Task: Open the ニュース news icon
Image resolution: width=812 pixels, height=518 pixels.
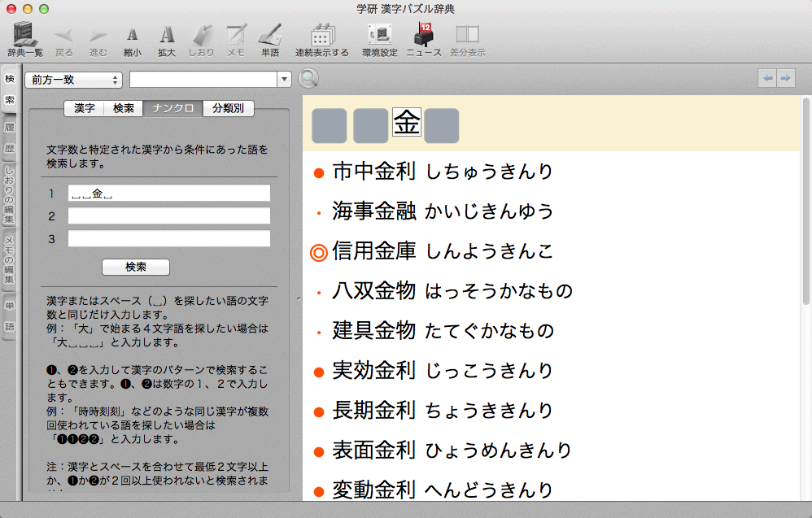Action: click(423, 39)
